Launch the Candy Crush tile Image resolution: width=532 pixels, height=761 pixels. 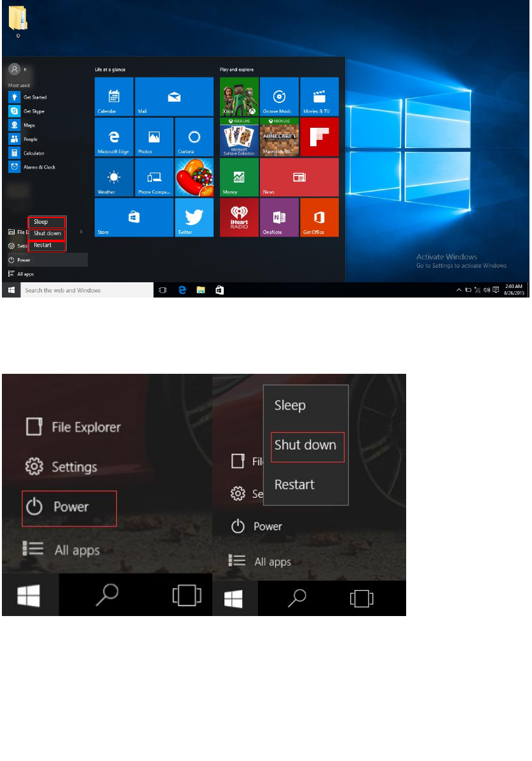coord(194,177)
